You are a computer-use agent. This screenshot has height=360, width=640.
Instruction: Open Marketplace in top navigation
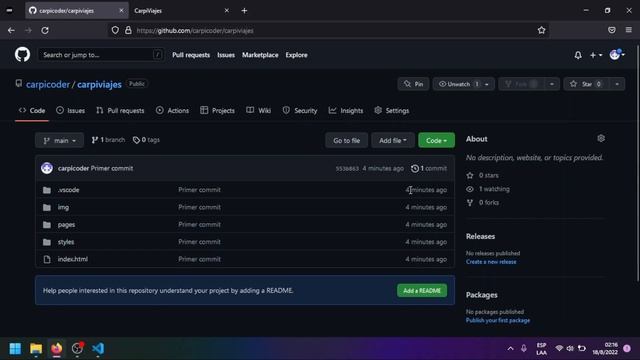260,55
